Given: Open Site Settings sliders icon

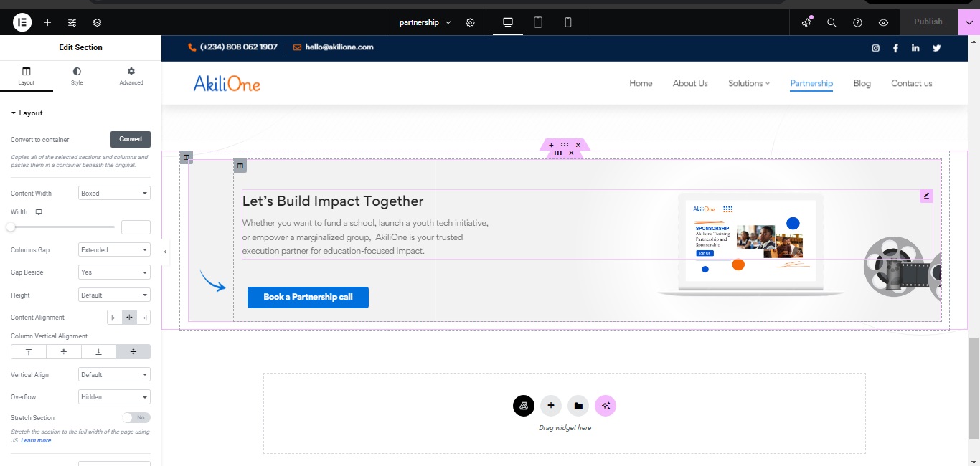Looking at the screenshot, I should (72, 22).
